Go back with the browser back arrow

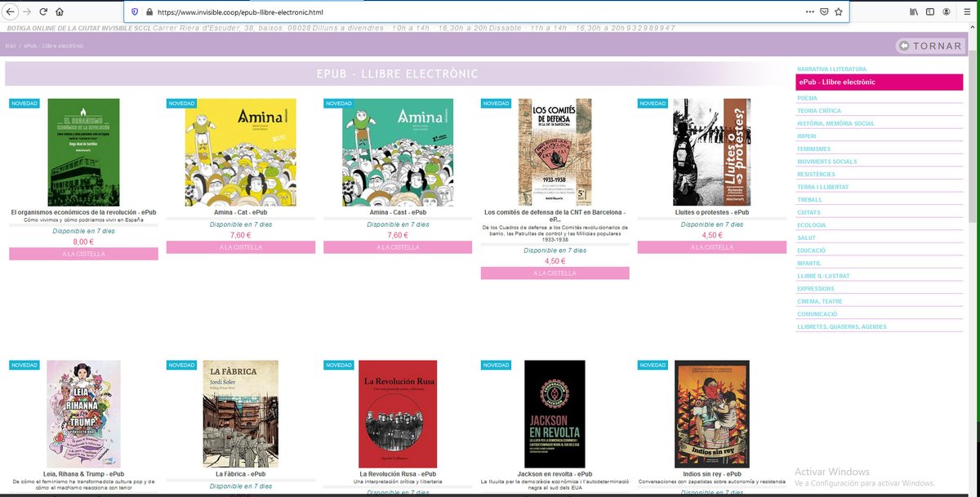tap(9, 12)
